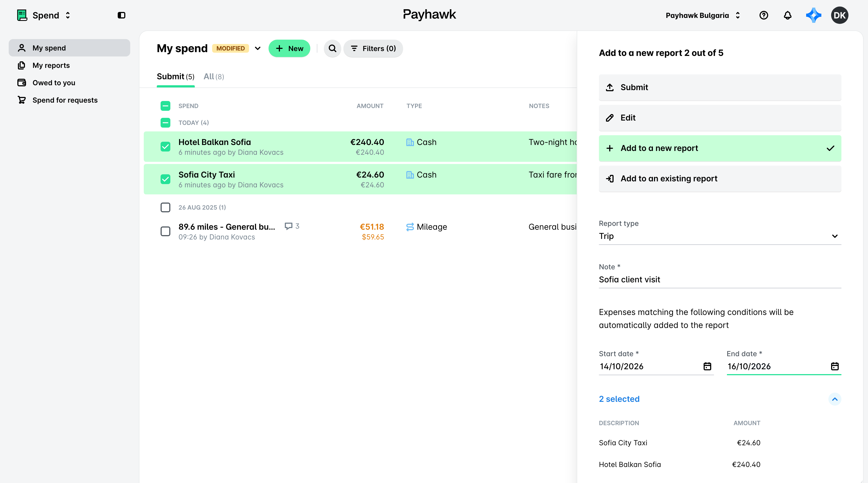Image resolution: width=868 pixels, height=483 pixels.
Task: Toggle the TODAY (4) group checkbox
Action: 165,123
